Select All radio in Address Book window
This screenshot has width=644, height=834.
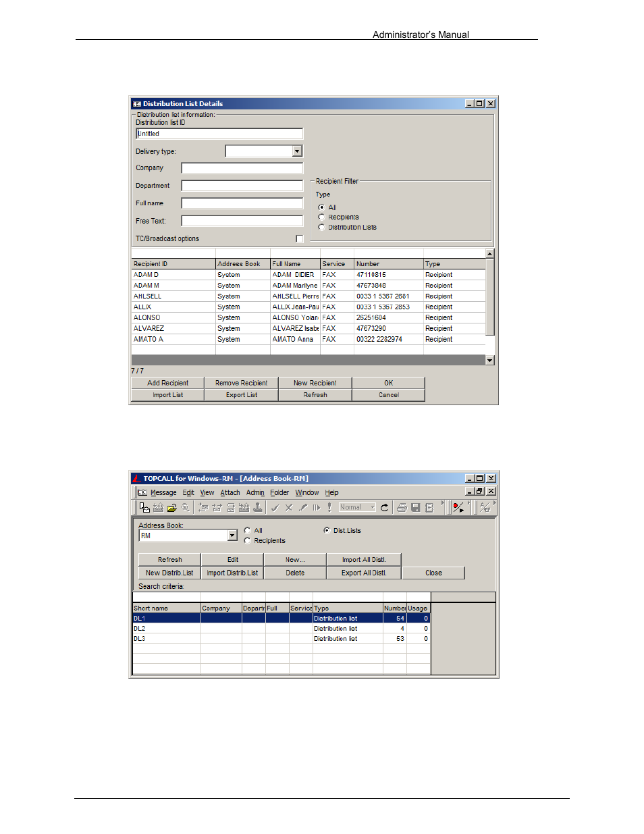pyautogui.click(x=248, y=531)
